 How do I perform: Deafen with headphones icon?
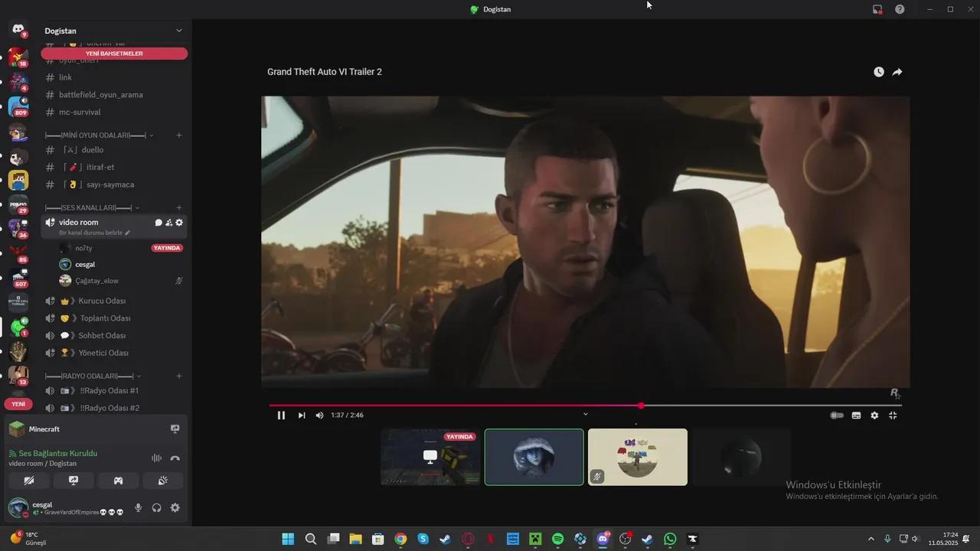(x=157, y=507)
